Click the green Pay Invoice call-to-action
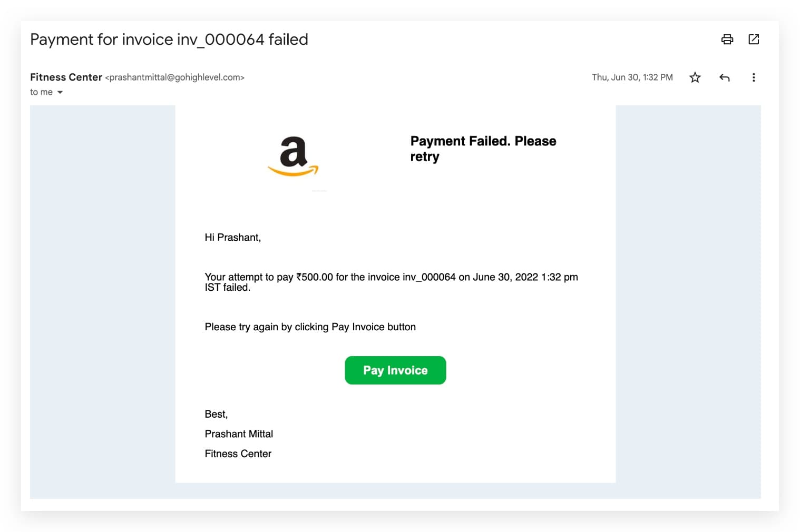800x532 pixels. pyautogui.click(x=395, y=370)
